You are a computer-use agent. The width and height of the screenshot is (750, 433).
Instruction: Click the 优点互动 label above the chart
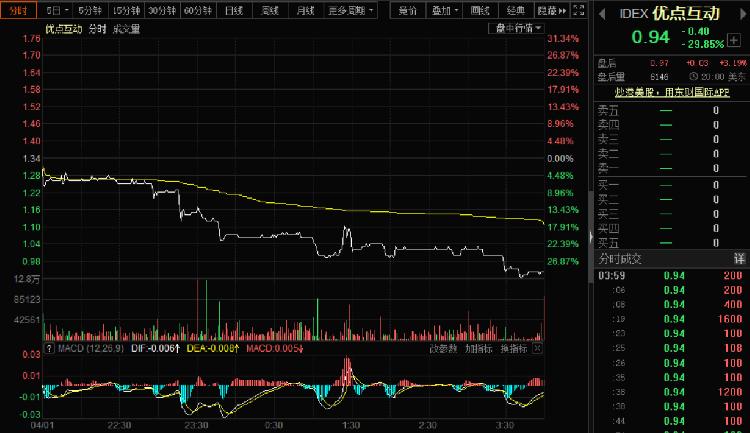point(64,29)
